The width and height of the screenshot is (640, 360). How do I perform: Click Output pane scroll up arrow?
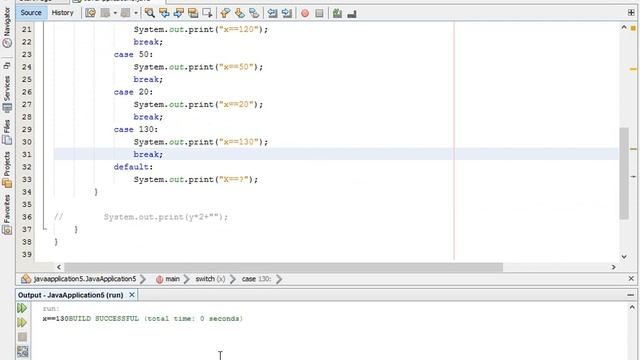click(x=632, y=307)
